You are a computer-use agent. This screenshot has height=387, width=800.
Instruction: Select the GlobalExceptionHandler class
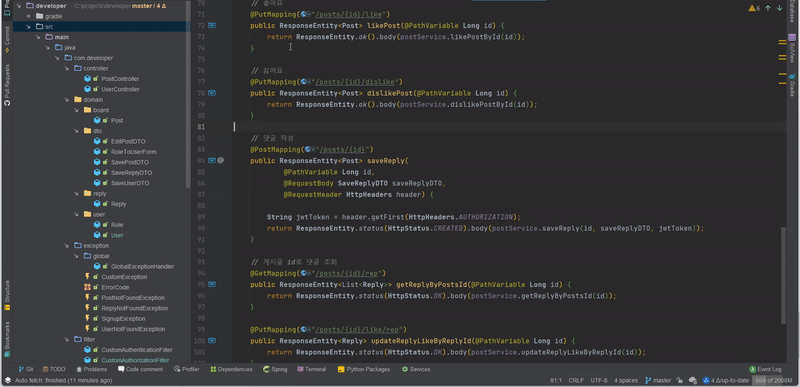click(x=142, y=267)
